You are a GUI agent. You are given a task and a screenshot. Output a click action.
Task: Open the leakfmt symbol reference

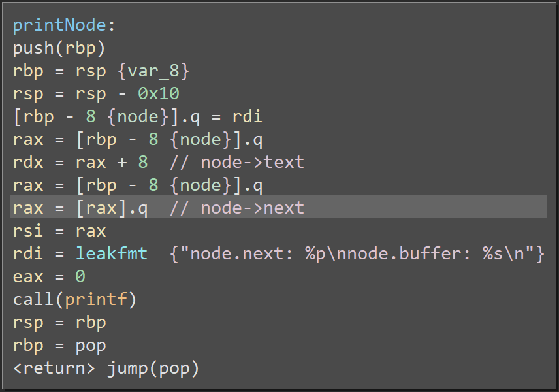coord(111,253)
